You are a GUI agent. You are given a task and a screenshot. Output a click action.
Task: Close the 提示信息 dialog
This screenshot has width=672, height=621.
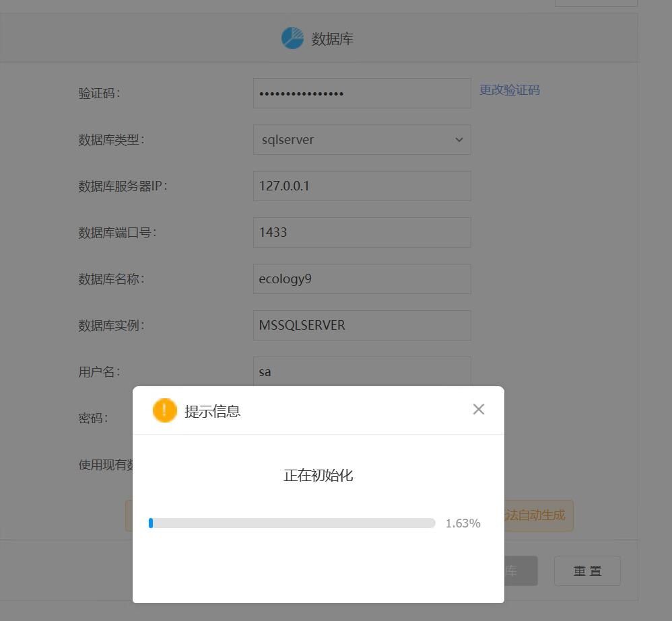coord(479,409)
